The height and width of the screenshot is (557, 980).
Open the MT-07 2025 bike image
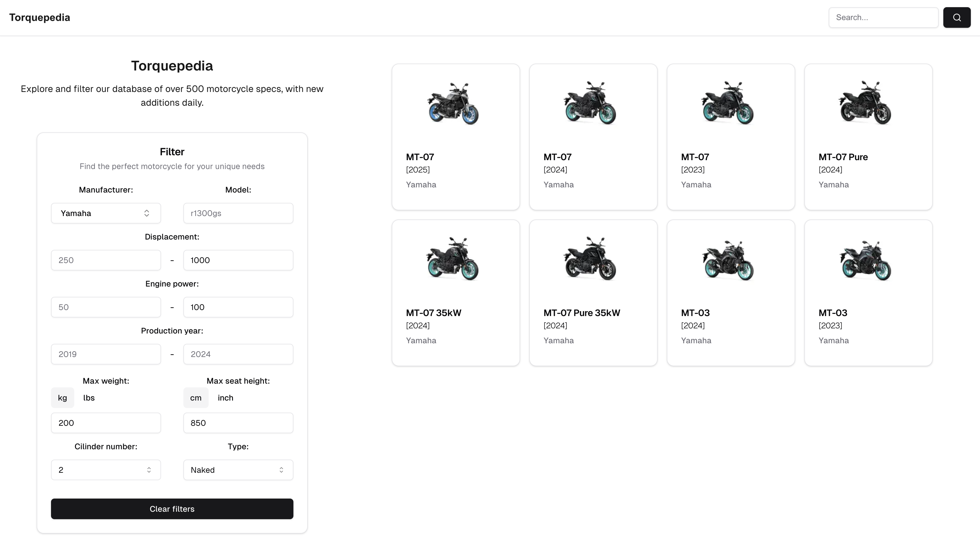(453, 103)
